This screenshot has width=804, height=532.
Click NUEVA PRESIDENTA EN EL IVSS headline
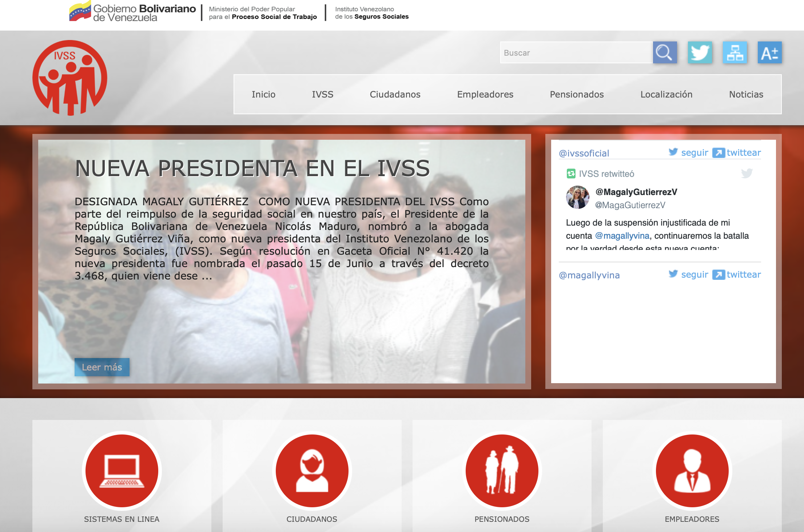coord(252,168)
